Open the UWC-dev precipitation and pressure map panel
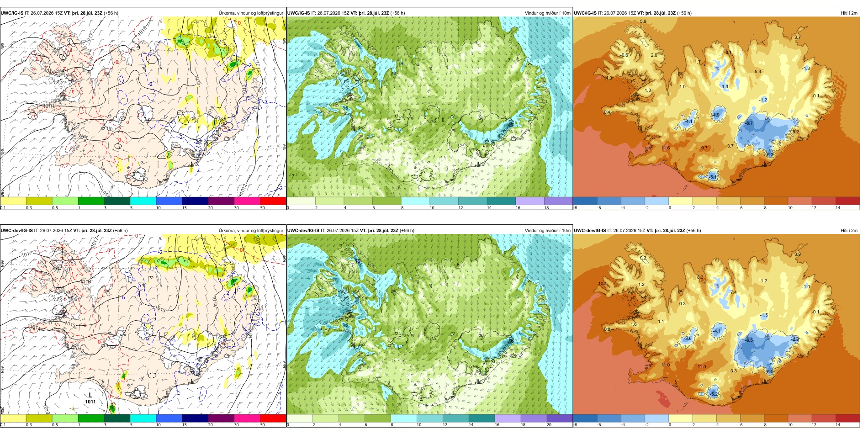This screenshot has width=868, height=434. [x=143, y=324]
